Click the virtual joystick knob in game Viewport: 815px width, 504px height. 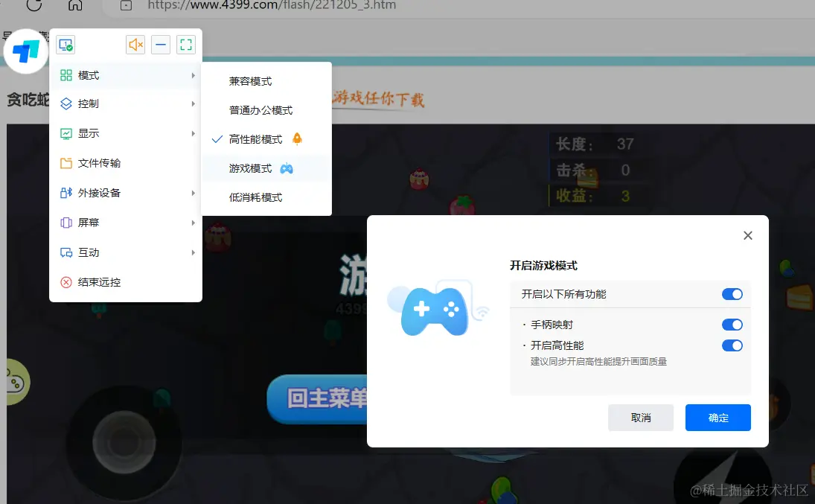[x=124, y=442]
